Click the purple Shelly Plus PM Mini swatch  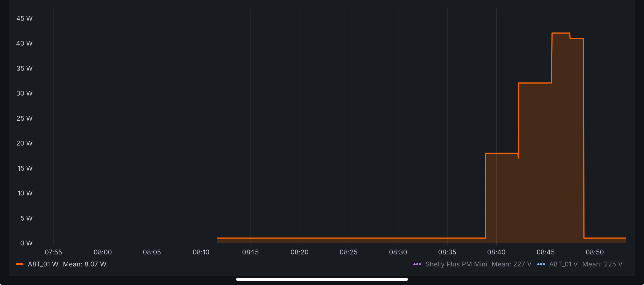click(417, 264)
